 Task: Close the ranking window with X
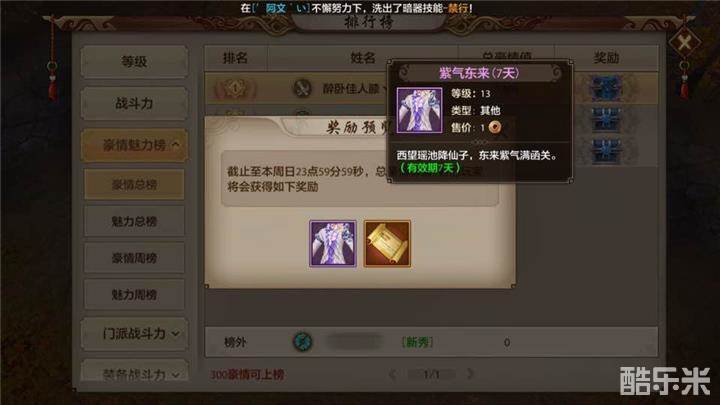click(x=684, y=43)
